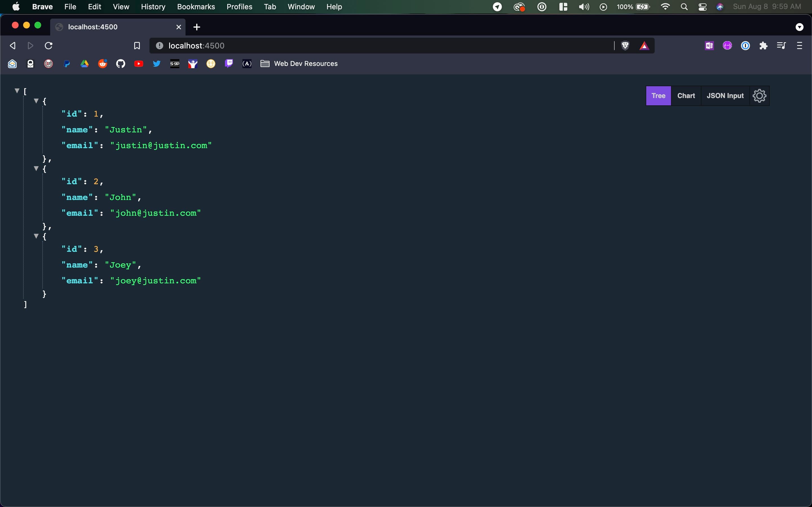Open the 1Password extension

coord(745,46)
